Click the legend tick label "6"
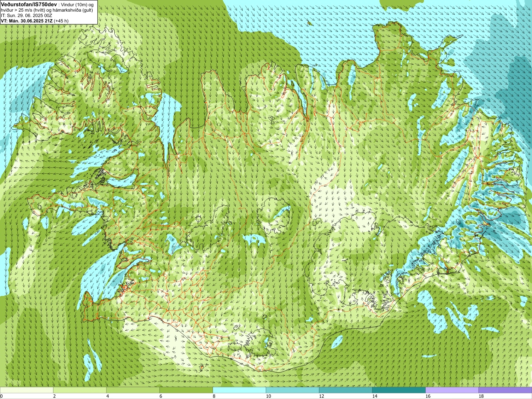This screenshot has height=399, width=532. pos(161,397)
